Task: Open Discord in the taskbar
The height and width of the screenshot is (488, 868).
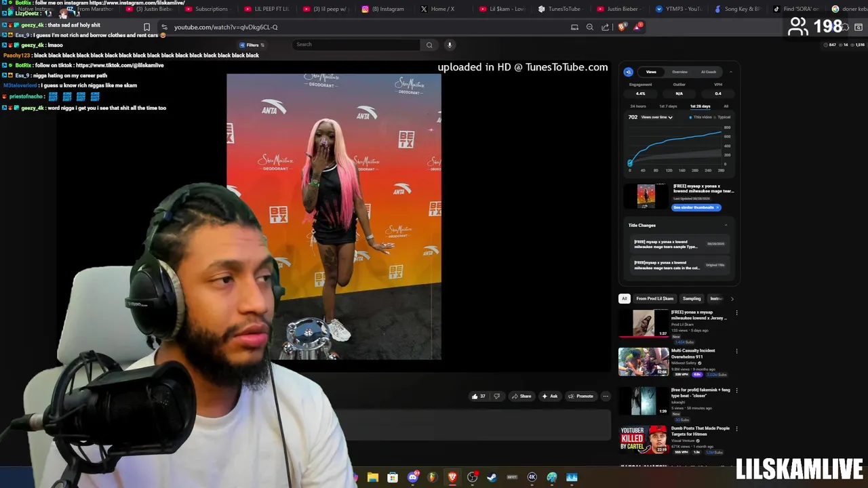Action: [x=413, y=477]
